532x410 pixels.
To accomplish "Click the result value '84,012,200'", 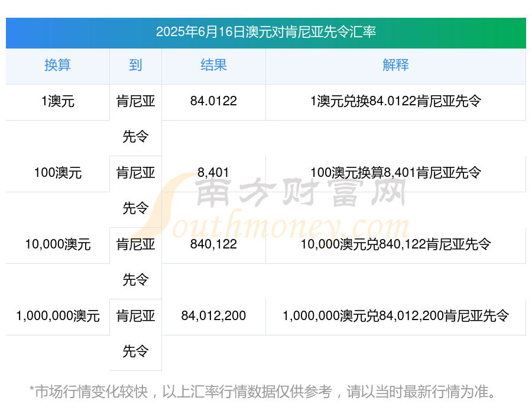I will (x=213, y=316).
